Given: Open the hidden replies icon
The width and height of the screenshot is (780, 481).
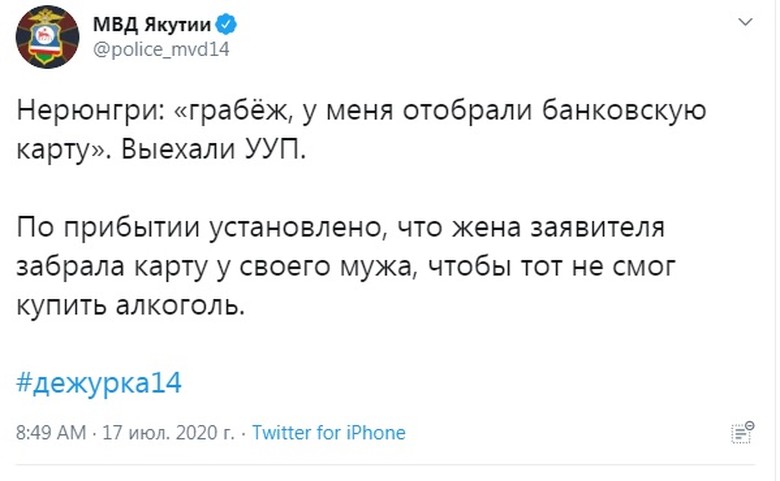Looking at the screenshot, I should (741, 432).
